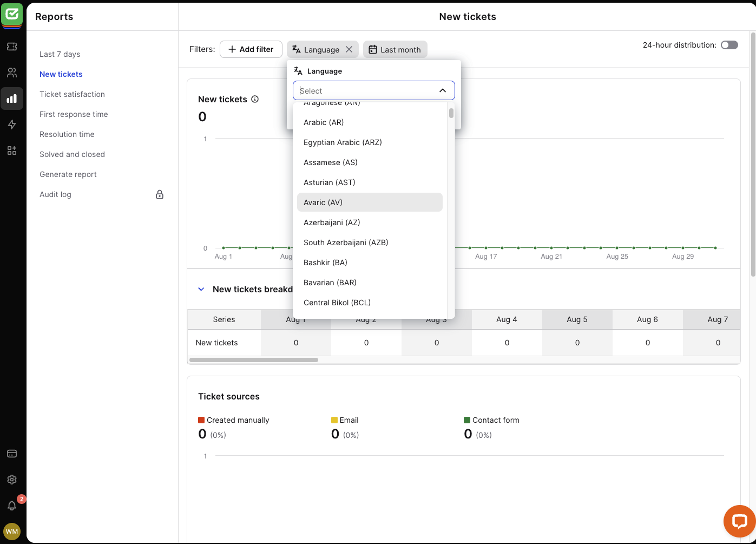756x544 pixels.
Task: Choose Egyptian Arabic (ARZ) option
Action: (x=370, y=142)
